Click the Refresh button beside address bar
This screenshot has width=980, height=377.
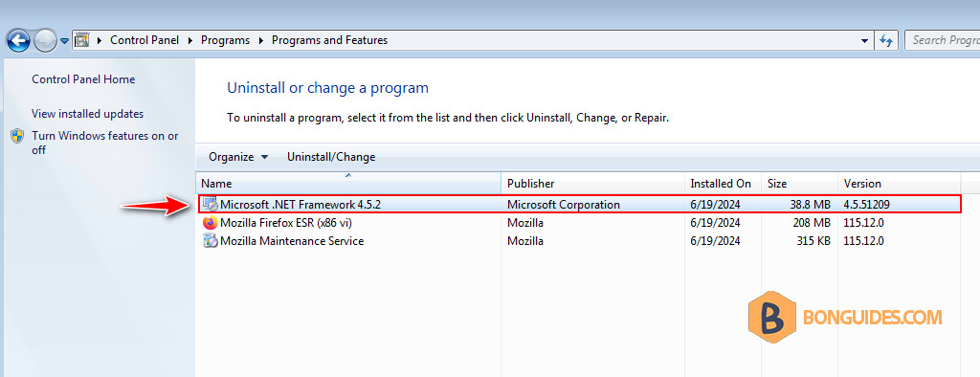(886, 40)
